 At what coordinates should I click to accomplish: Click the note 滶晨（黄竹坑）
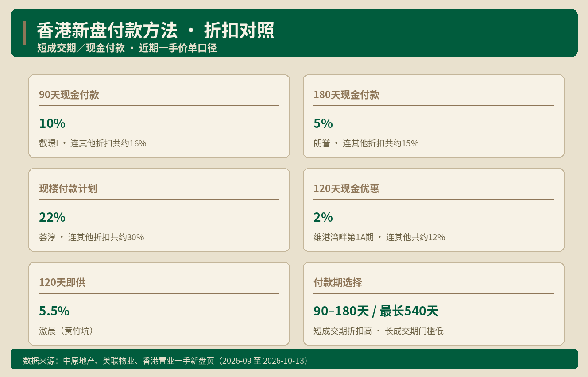[66, 331]
